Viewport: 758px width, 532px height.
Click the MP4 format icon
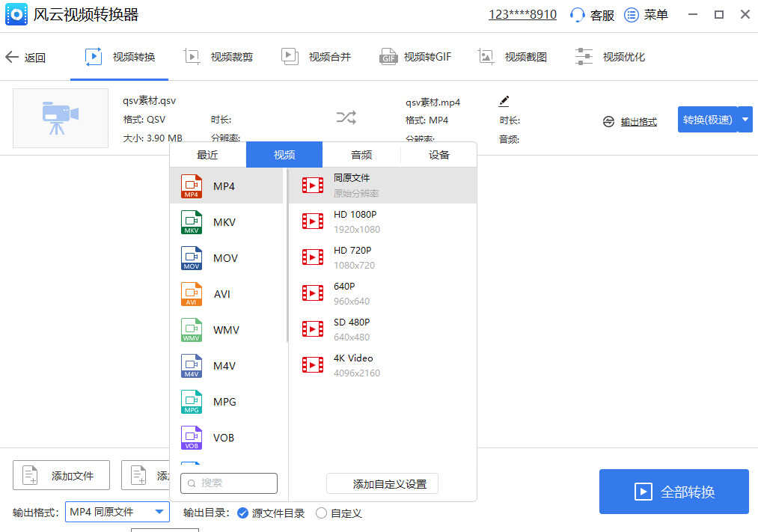192,186
